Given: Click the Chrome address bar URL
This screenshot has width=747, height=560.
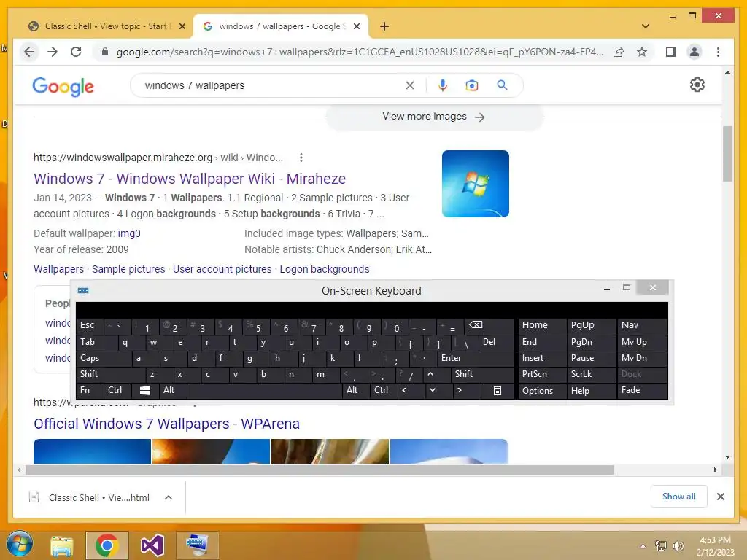Looking at the screenshot, I should [360, 52].
